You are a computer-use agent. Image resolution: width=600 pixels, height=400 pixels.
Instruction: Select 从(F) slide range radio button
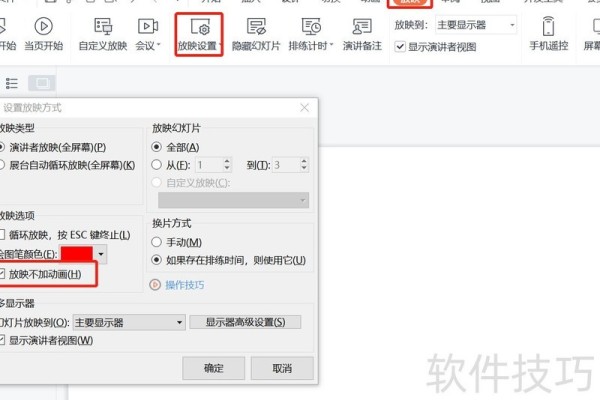[156, 165]
